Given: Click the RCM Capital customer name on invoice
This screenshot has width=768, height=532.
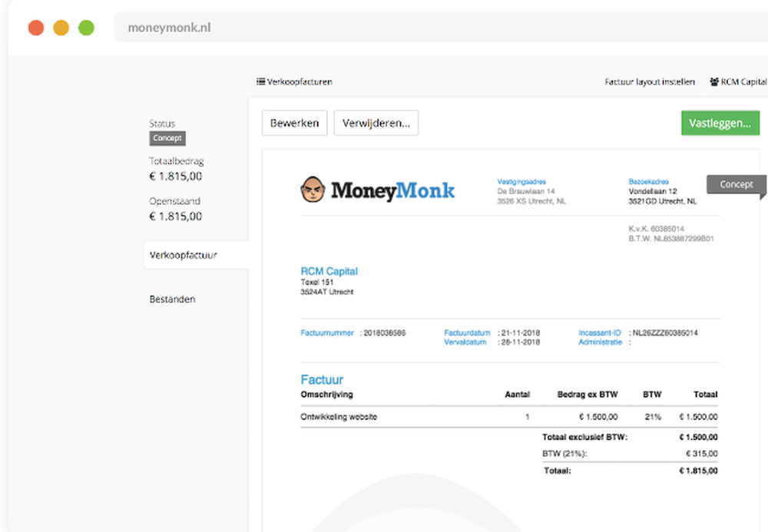Looking at the screenshot, I should click(x=329, y=271).
